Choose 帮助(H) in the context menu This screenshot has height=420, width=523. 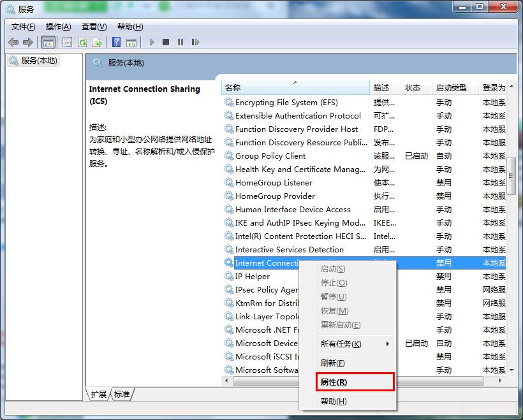point(348,402)
